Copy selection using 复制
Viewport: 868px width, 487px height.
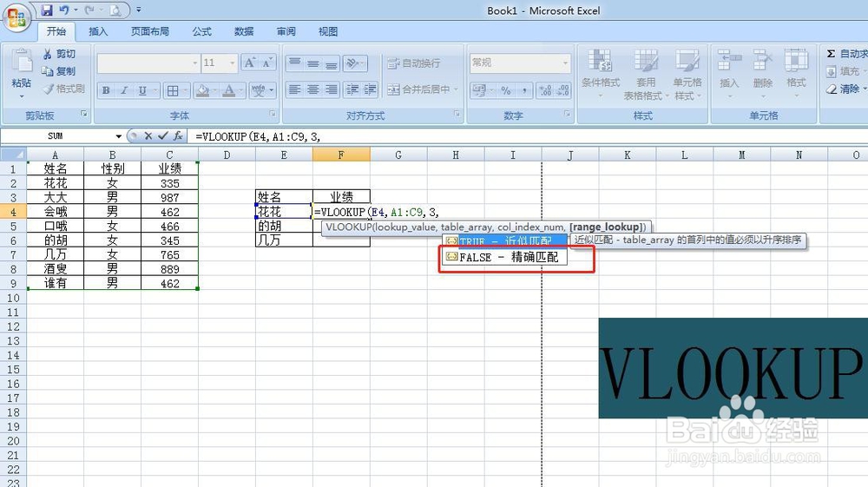[x=59, y=71]
